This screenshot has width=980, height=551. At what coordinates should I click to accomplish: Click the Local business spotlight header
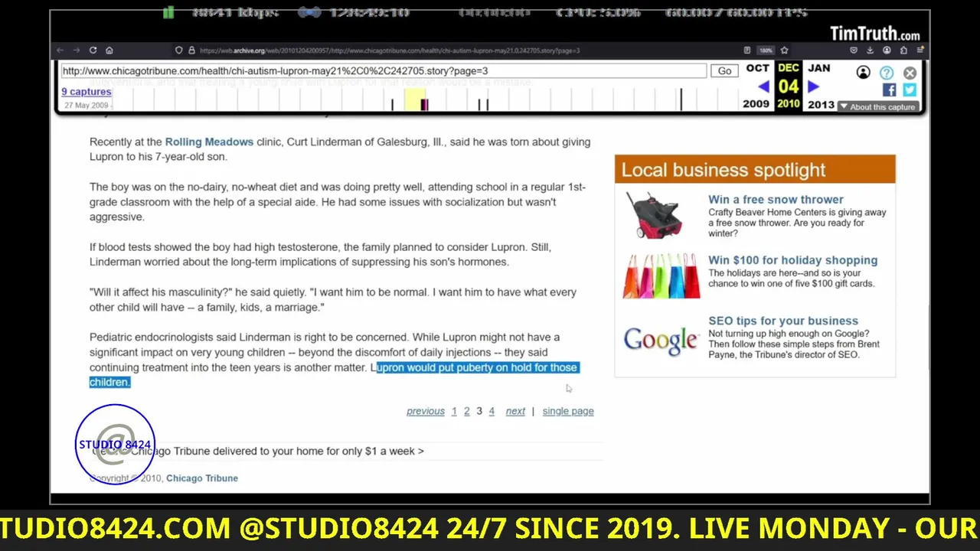[x=755, y=169]
